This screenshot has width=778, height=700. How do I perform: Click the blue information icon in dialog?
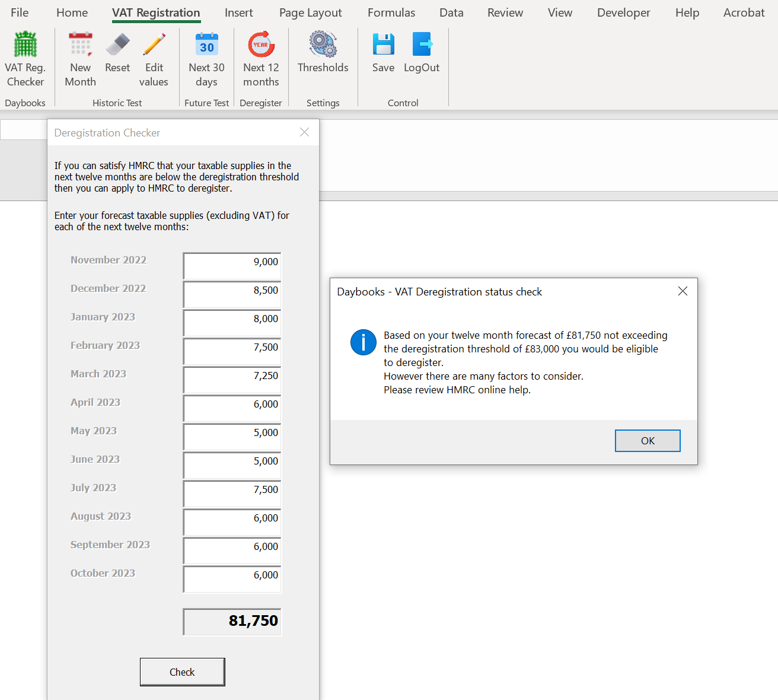tap(363, 342)
